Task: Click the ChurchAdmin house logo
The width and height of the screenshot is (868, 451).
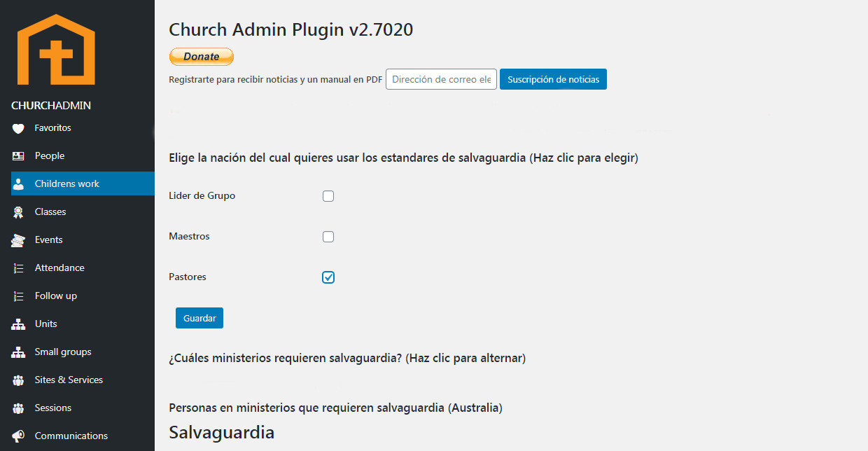Action: click(56, 50)
